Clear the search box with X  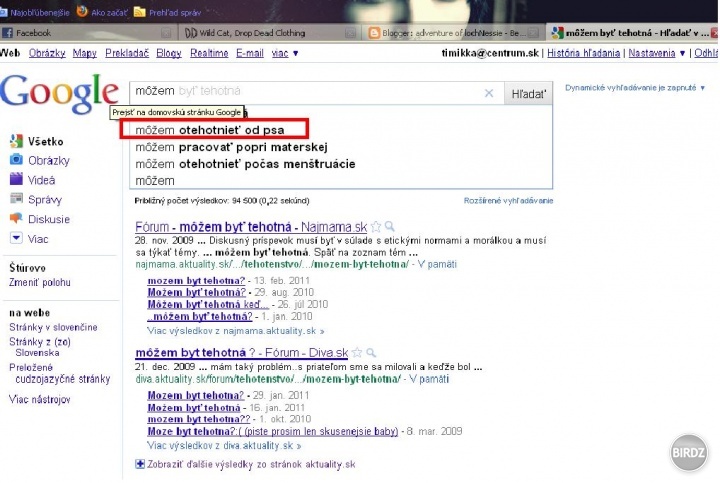489,93
